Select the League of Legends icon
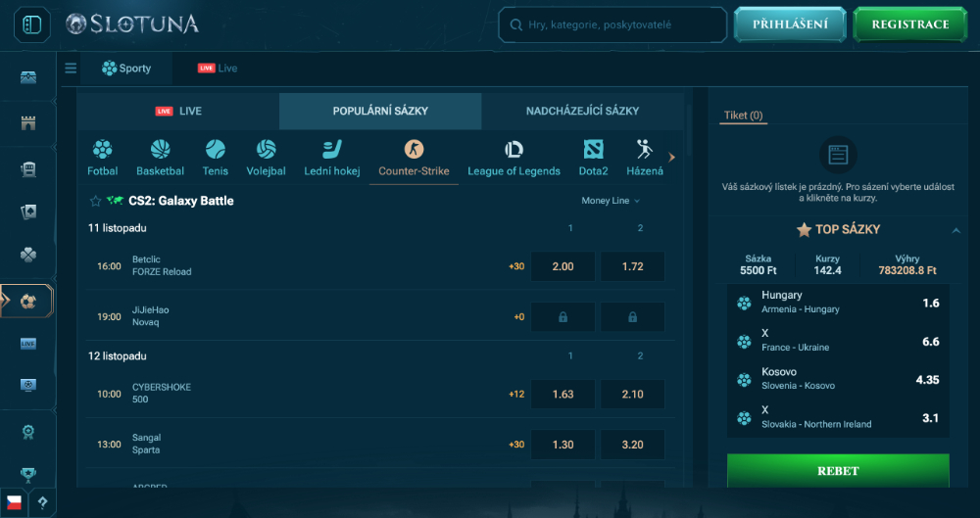 514,158
